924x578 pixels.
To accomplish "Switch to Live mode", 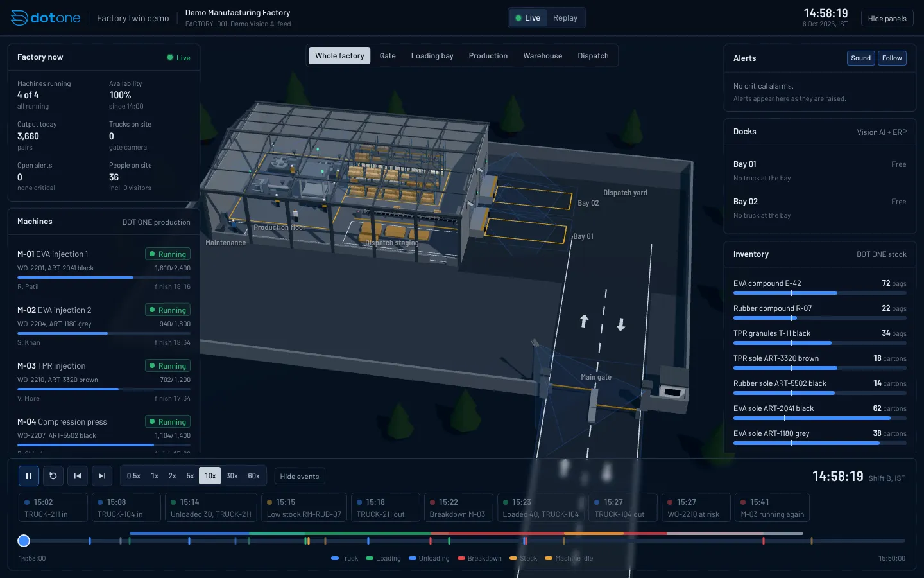I will point(527,18).
